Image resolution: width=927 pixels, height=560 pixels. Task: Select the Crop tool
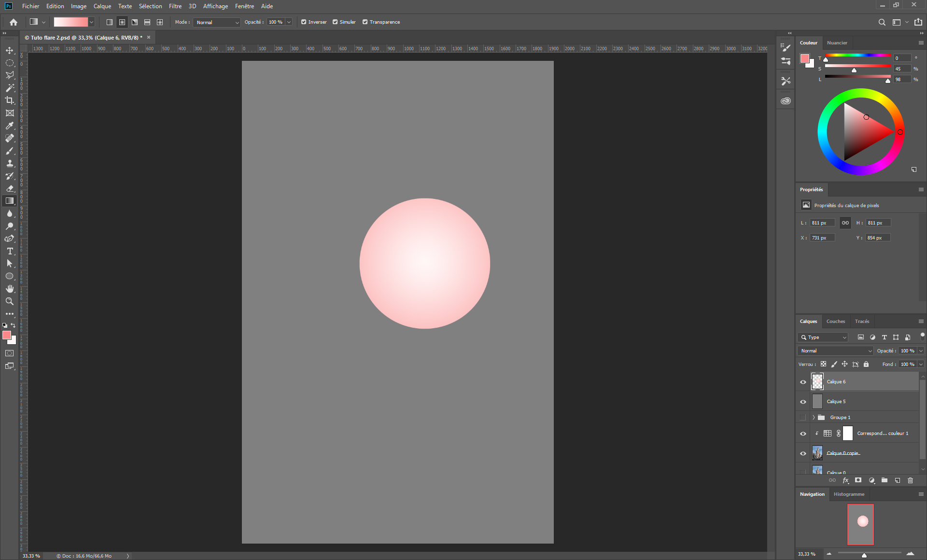click(x=10, y=100)
